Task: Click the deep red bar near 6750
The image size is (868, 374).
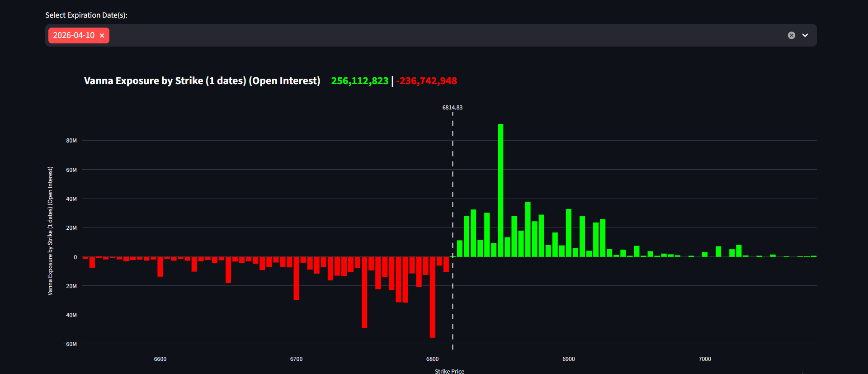Action: 364,292
